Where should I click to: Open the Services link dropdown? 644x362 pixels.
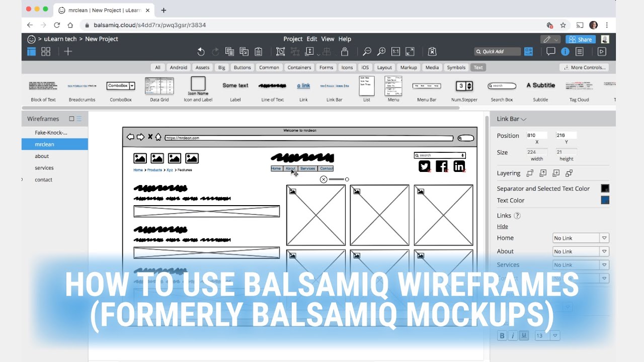coord(581,265)
